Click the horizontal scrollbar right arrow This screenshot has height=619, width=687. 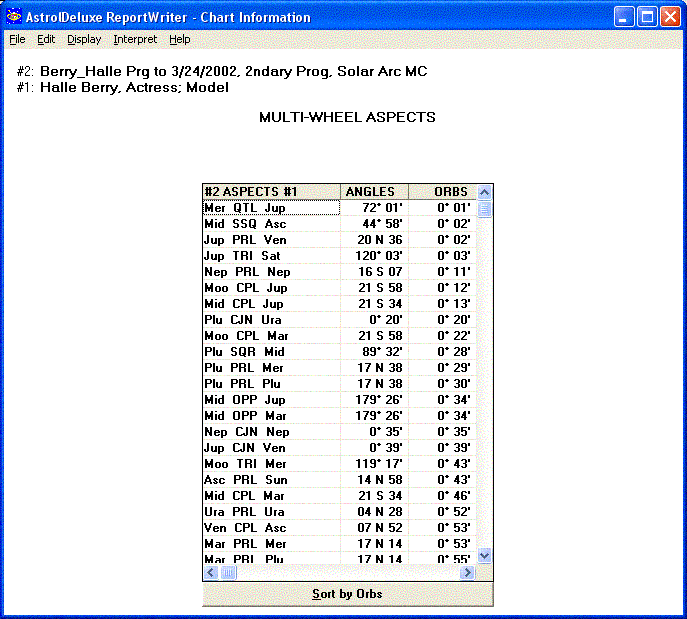[x=467, y=573]
